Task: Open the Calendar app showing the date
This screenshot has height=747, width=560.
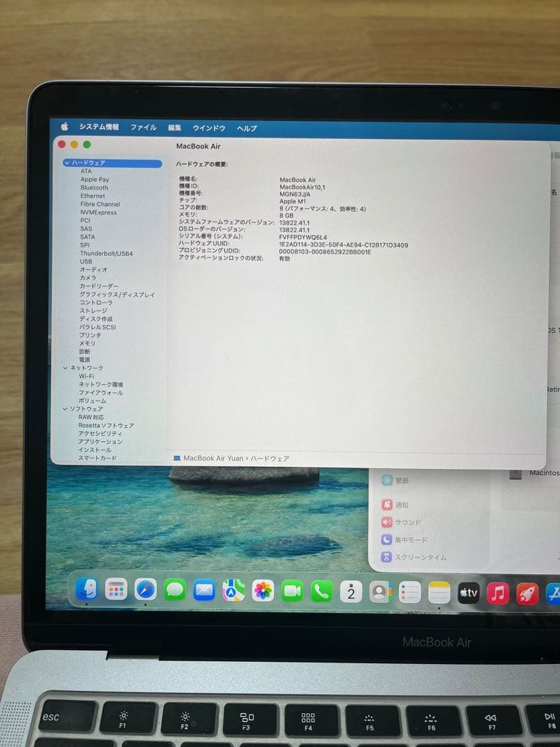Action: click(x=351, y=593)
